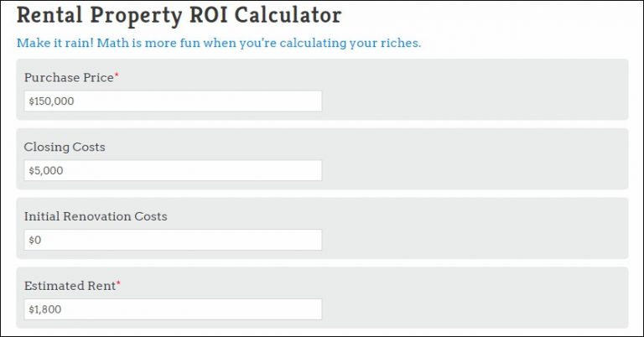The image size is (644, 337).
Task: Click the "Closing Costs" label text
Action: (65, 147)
